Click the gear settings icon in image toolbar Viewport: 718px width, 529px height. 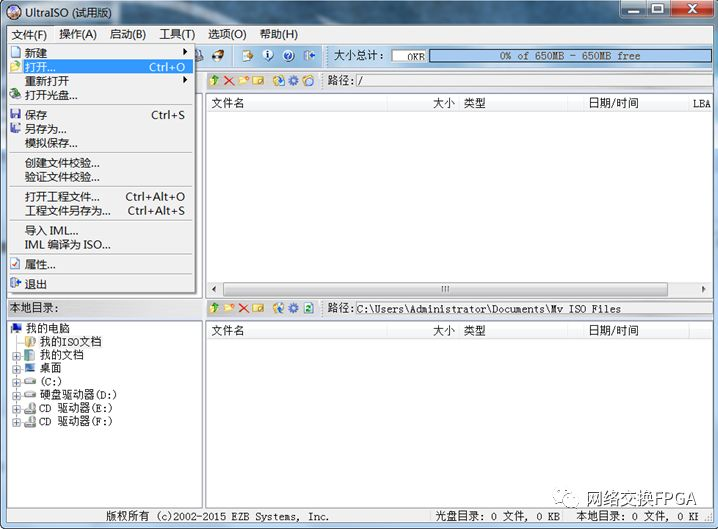tap(293, 81)
